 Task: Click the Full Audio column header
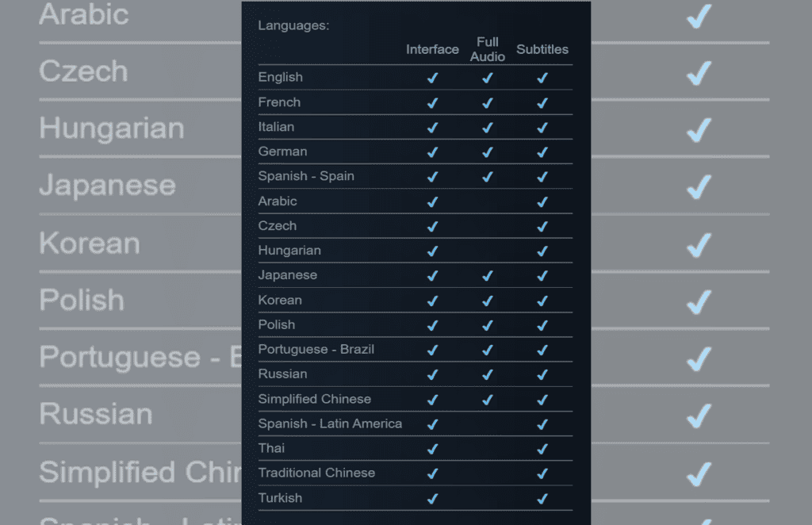488,49
